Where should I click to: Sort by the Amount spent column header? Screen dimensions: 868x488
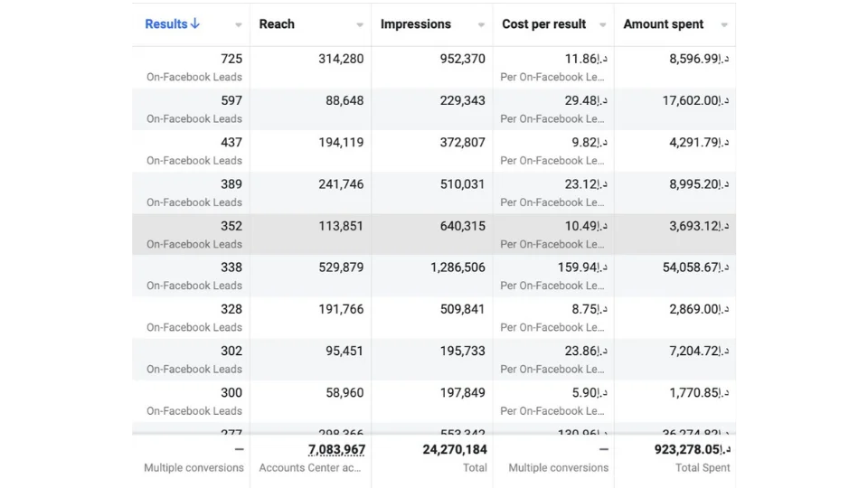tap(663, 24)
